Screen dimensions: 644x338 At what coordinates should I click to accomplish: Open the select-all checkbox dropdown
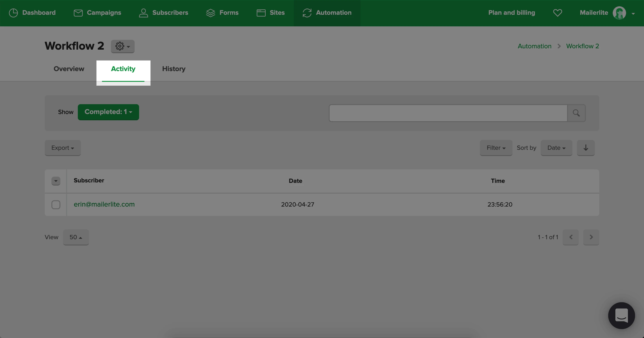(56, 181)
